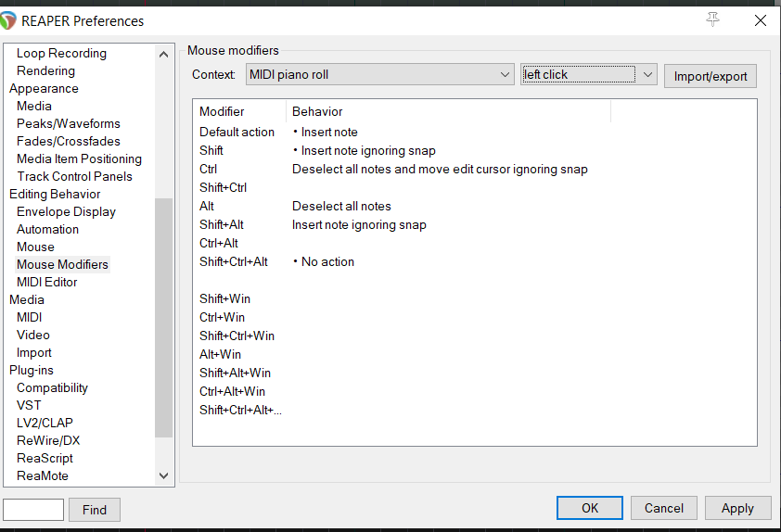Close the REAPER Preferences dialog
This screenshot has width=781, height=532.
coord(760,20)
